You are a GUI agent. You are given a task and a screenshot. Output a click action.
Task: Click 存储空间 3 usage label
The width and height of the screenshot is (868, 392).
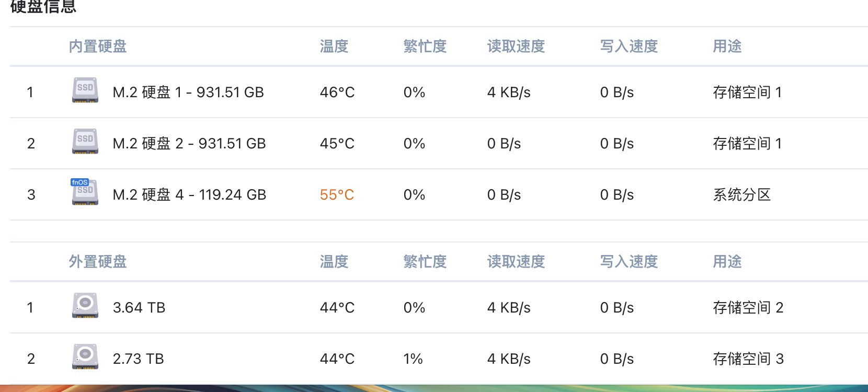[748, 359]
